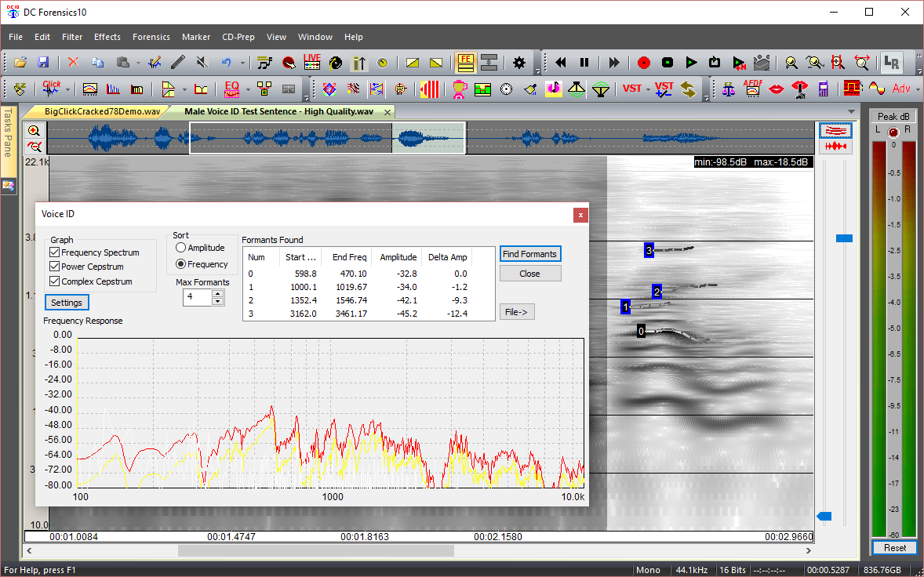Click the horizontal timeline scrollbar thumb
The height and width of the screenshot is (577, 924).
pyautogui.click(x=316, y=551)
